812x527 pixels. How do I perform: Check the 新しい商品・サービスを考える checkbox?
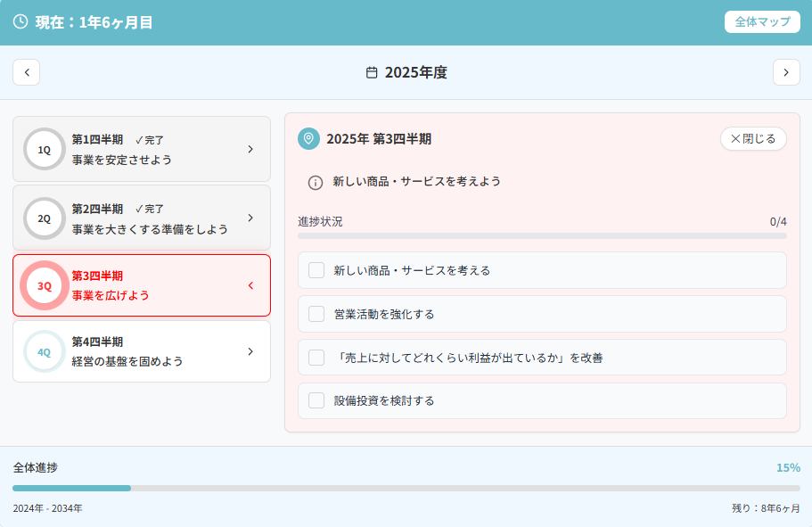click(x=316, y=270)
